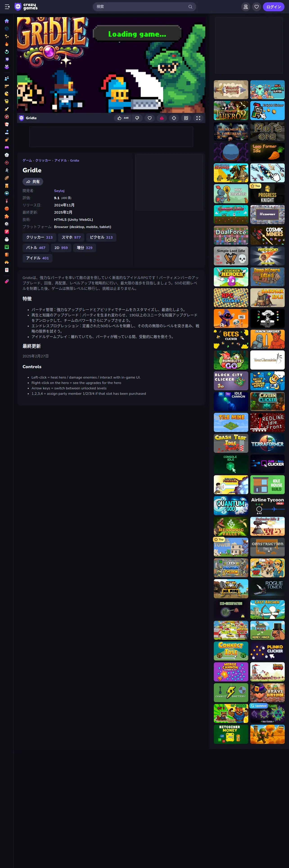
Task: Open Quantum God thumbnail
Action: [x=231, y=505]
